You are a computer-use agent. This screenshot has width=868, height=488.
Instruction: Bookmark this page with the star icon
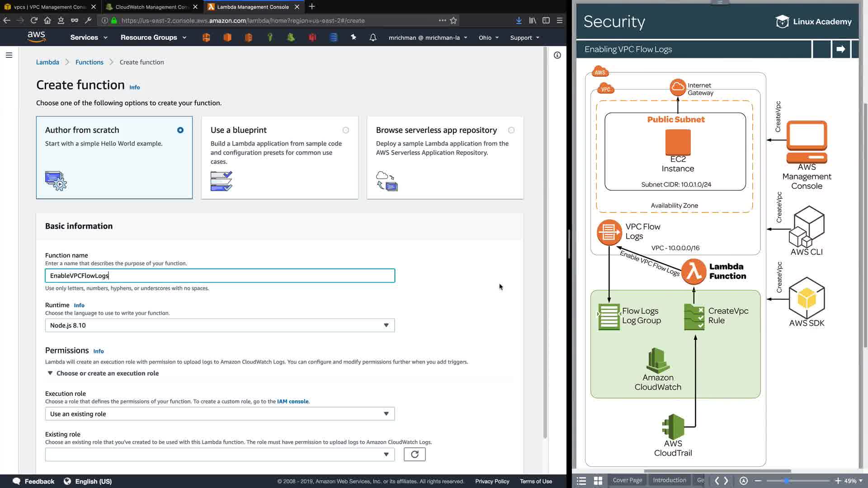pyautogui.click(x=453, y=20)
